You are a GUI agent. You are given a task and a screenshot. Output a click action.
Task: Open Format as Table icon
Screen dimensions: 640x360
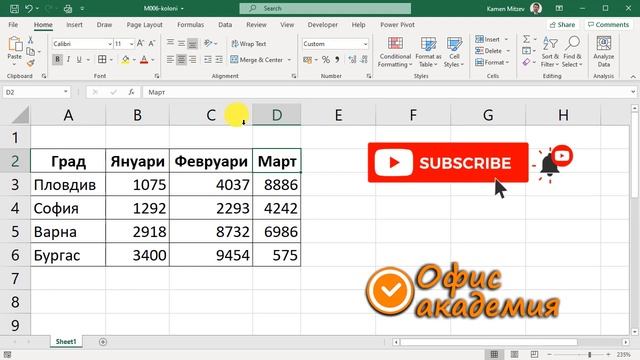[428, 43]
